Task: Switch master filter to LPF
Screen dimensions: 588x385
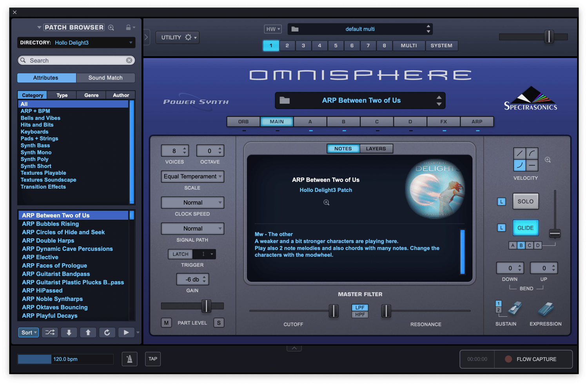Action: click(x=360, y=308)
